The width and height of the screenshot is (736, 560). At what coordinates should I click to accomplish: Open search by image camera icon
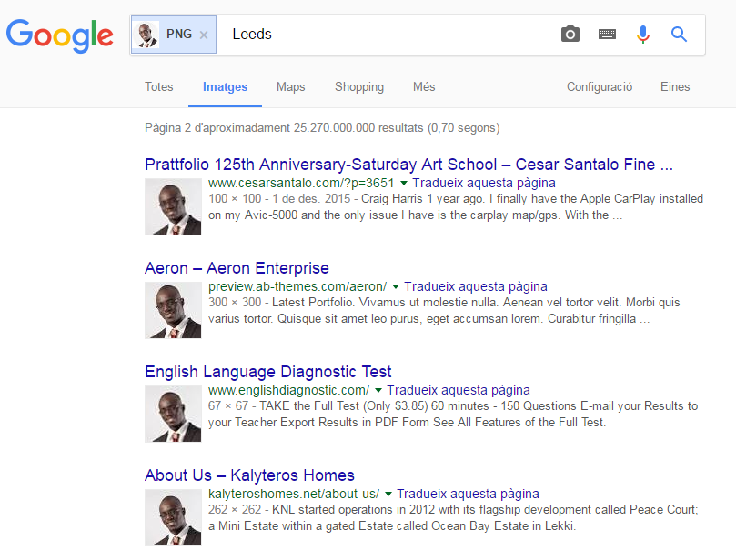[x=570, y=35]
